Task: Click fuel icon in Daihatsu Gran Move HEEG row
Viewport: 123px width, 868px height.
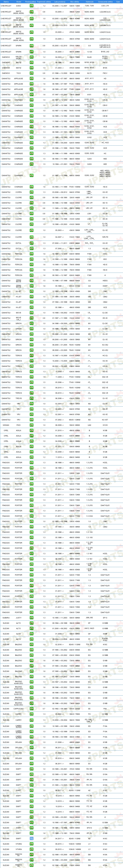Action: click(31, 281)
